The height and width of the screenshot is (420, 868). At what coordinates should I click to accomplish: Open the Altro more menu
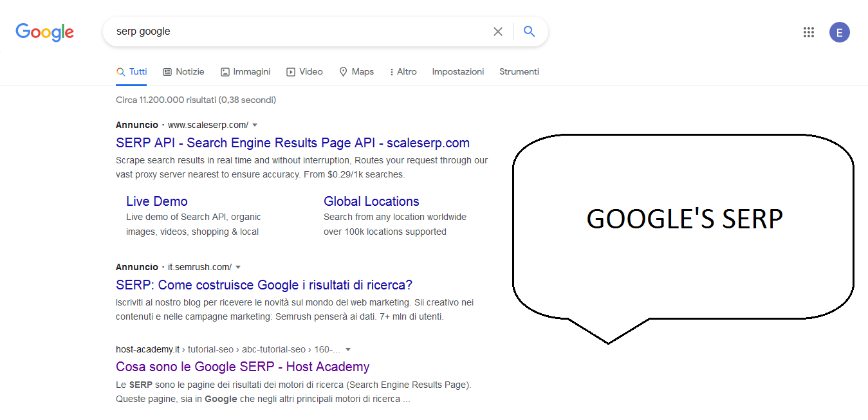click(403, 71)
